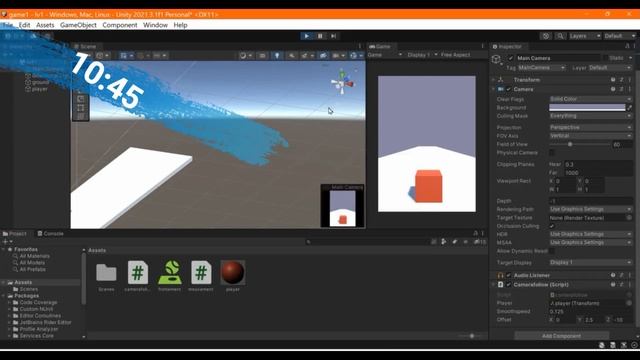Viewport: 640px width, 360px height.
Task: Click the Near clipping plane field
Action: tap(598, 164)
